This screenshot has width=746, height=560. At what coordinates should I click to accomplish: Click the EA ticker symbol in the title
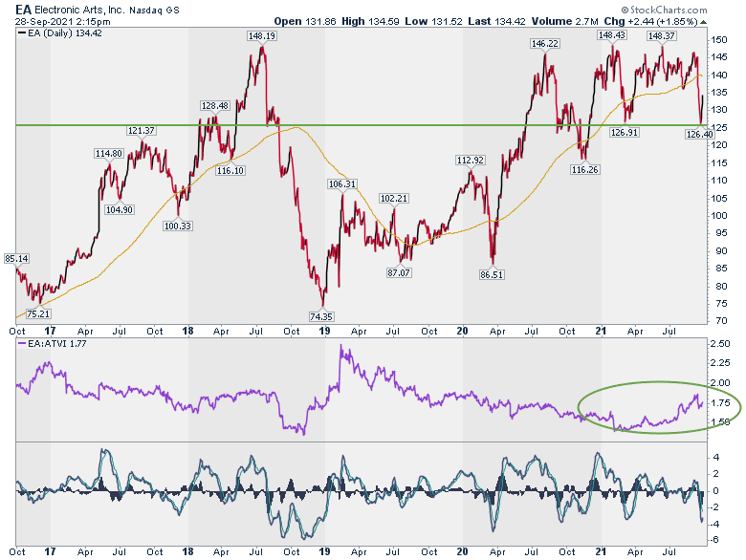click(x=23, y=10)
